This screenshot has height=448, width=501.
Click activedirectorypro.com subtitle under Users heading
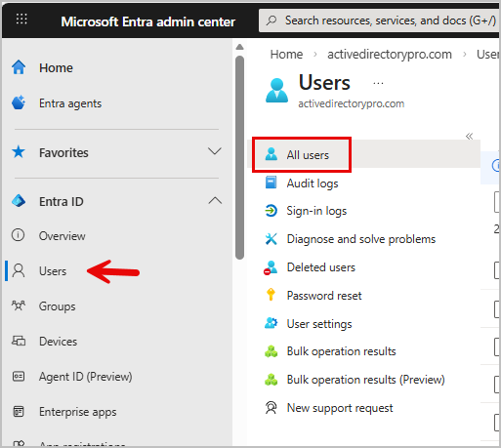coord(352,103)
